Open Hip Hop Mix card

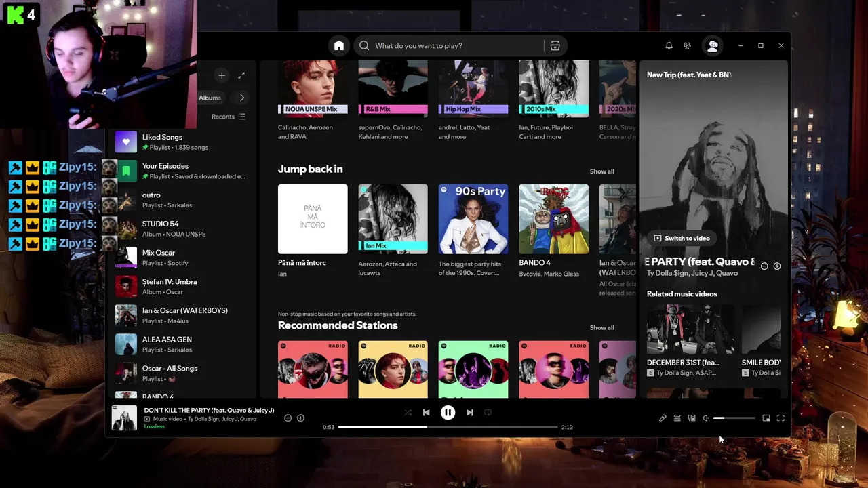(x=473, y=100)
